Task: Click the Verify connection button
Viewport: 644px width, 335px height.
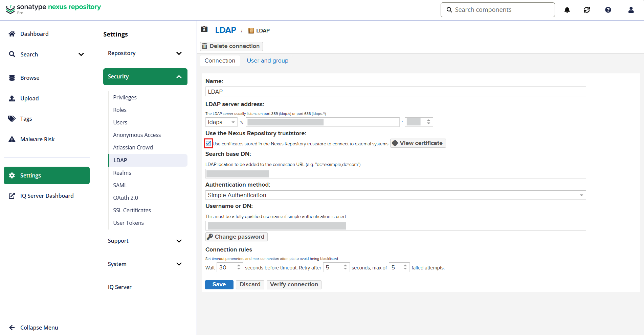Action: [x=294, y=284]
